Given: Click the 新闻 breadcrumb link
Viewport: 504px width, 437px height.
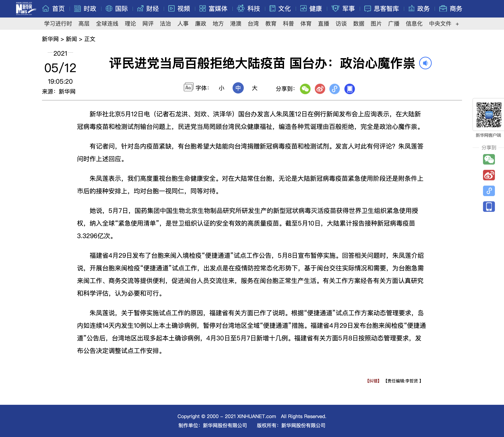Looking at the screenshot, I should click(x=71, y=39).
